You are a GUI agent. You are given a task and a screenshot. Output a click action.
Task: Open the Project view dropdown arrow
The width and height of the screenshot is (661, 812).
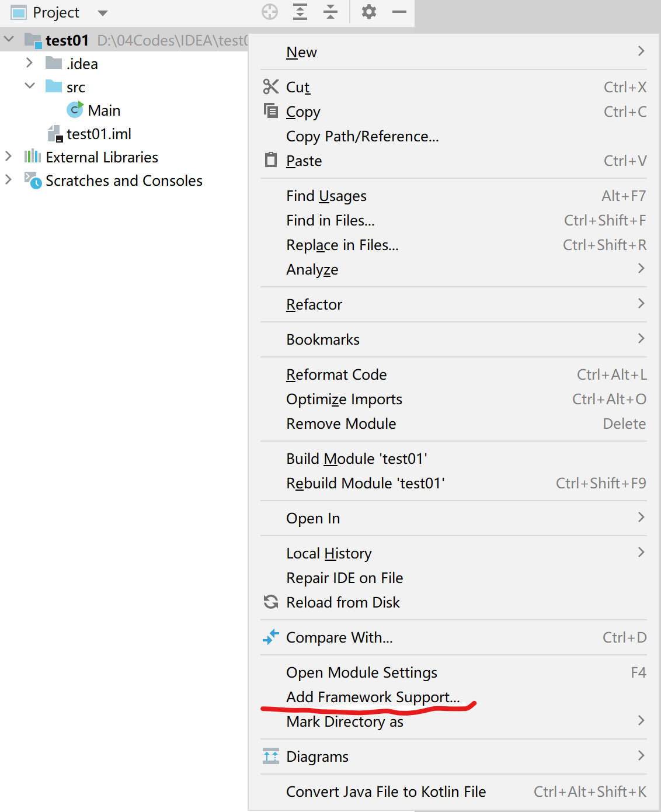point(103,13)
